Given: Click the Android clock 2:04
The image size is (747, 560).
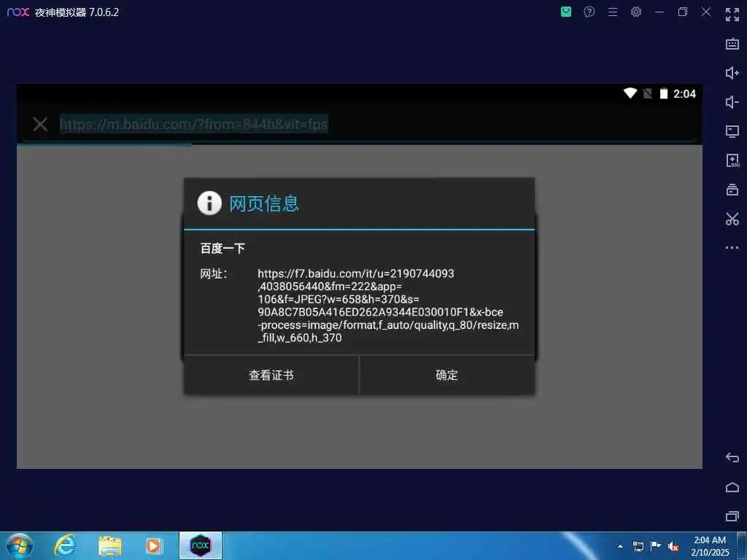Looking at the screenshot, I should pos(684,94).
